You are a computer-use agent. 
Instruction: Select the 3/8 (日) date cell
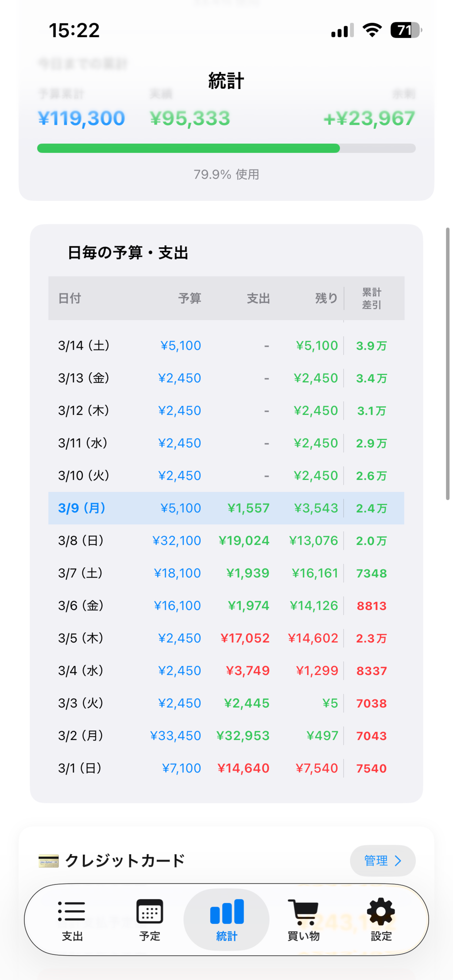[81, 541]
